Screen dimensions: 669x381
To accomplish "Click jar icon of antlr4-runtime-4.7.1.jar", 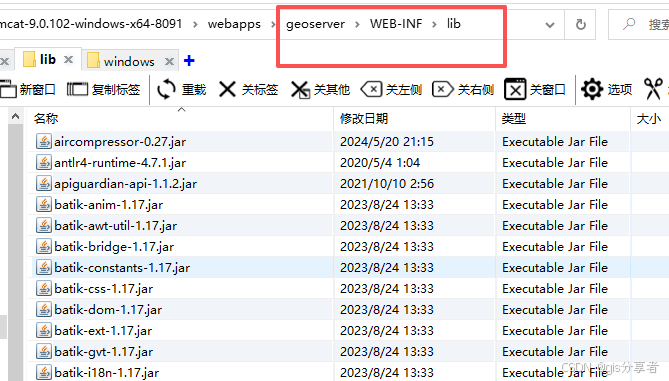I will (x=44, y=162).
